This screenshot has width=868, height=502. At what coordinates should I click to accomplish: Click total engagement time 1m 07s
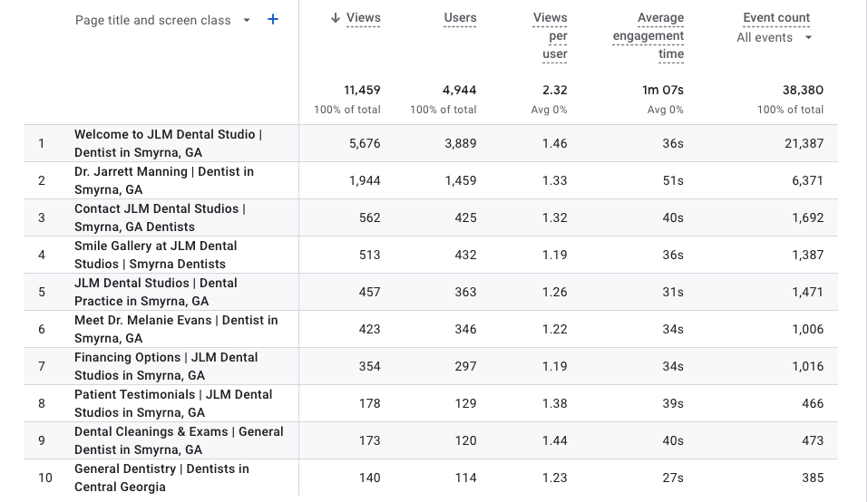coord(663,90)
